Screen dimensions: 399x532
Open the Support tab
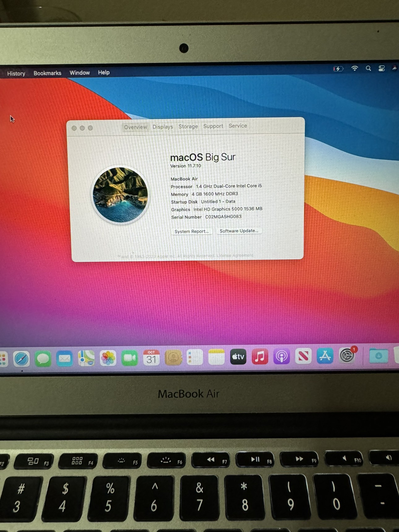point(213,126)
